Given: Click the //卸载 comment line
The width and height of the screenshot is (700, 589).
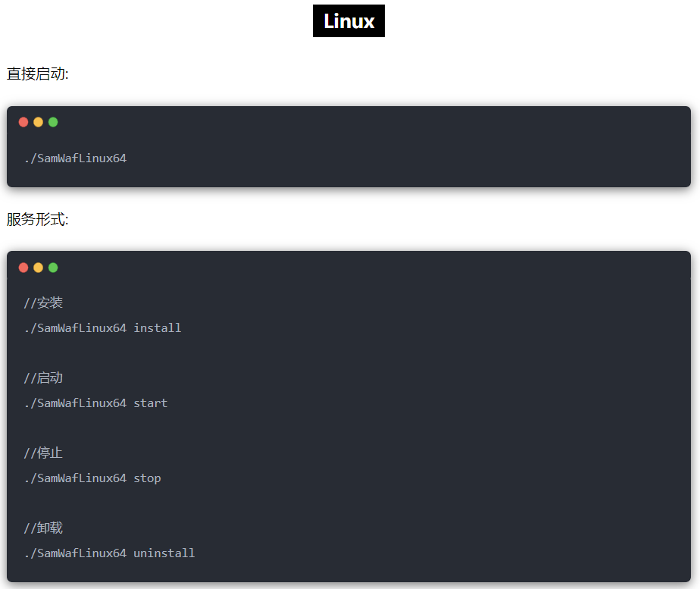Looking at the screenshot, I should pos(43,528).
